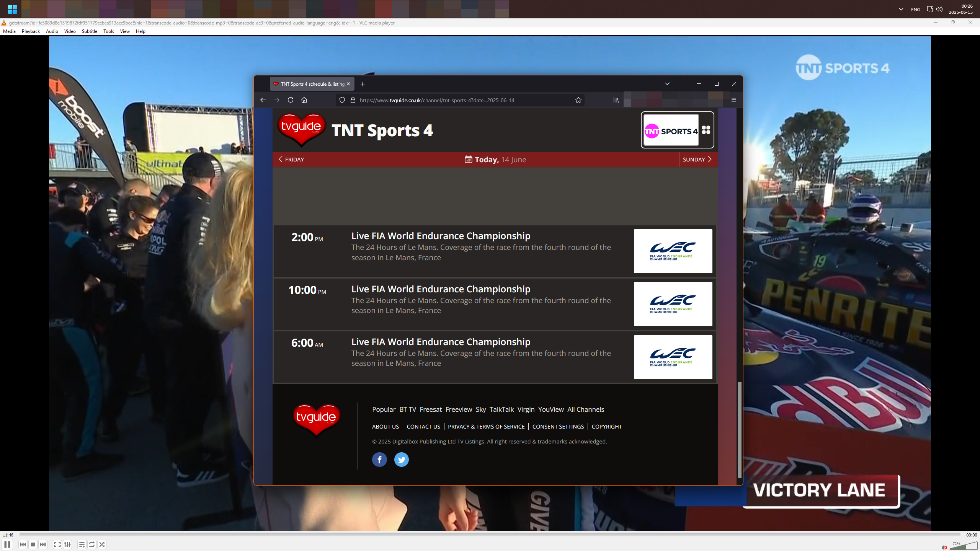Click VLC next media button
Screen dimensions: 980x551
tap(43, 544)
